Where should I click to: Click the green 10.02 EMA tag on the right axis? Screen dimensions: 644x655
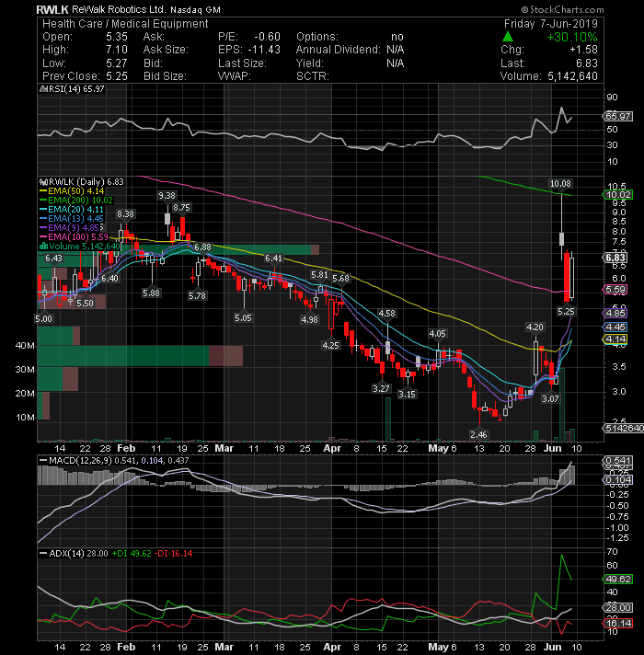pos(618,195)
